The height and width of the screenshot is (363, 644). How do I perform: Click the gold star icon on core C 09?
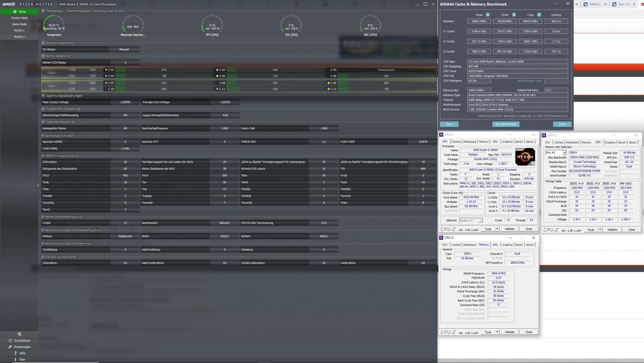[329, 83]
